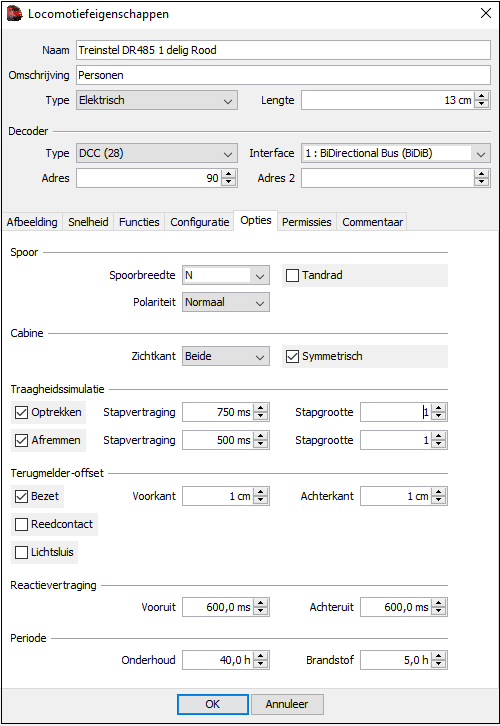Click the Annuleer button
This screenshot has height=726, width=500.
coord(287,704)
